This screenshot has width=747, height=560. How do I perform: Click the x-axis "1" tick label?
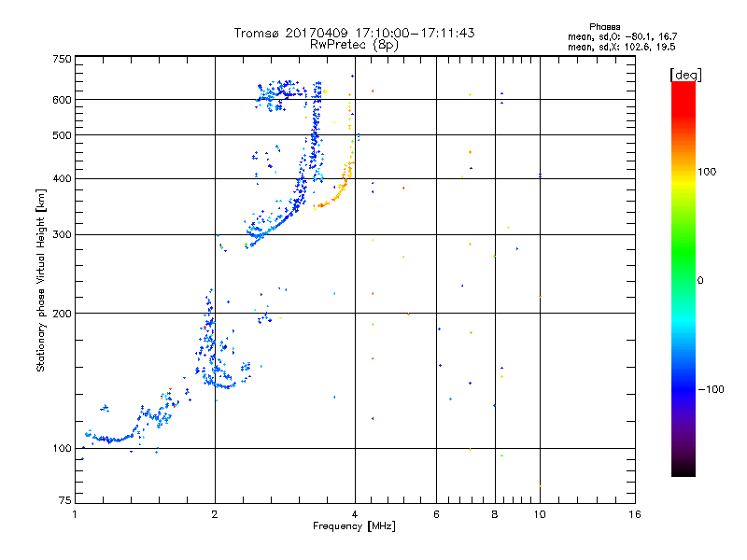point(75,514)
